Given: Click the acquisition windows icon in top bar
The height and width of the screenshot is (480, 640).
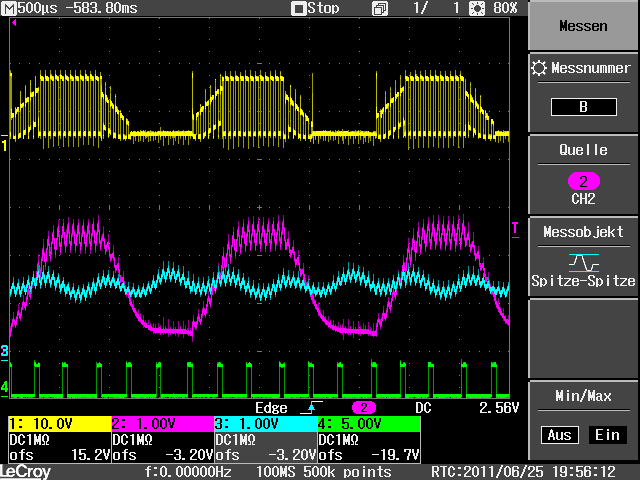Looking at the screenshot, I should (380, 9).
